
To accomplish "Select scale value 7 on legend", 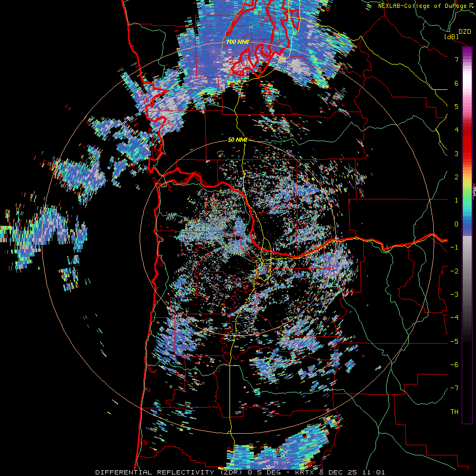I will click(x=456, y=59).
